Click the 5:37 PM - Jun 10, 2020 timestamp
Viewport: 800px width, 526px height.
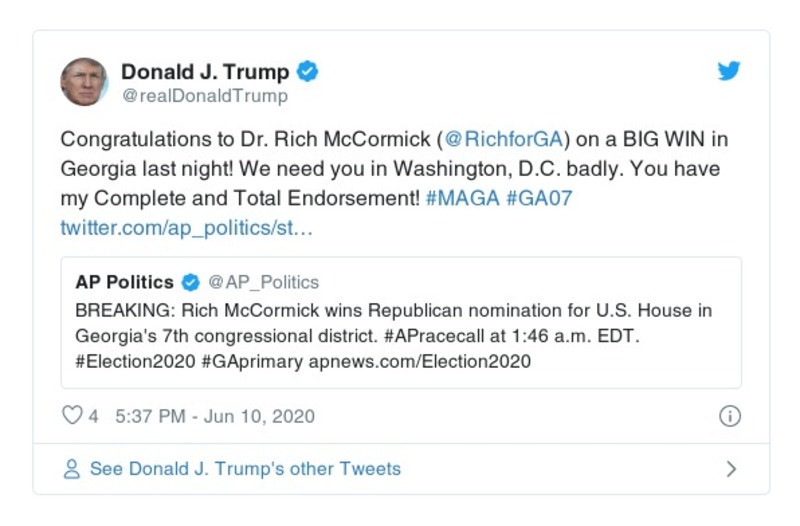pyautogui.click(x=215, y=416)
